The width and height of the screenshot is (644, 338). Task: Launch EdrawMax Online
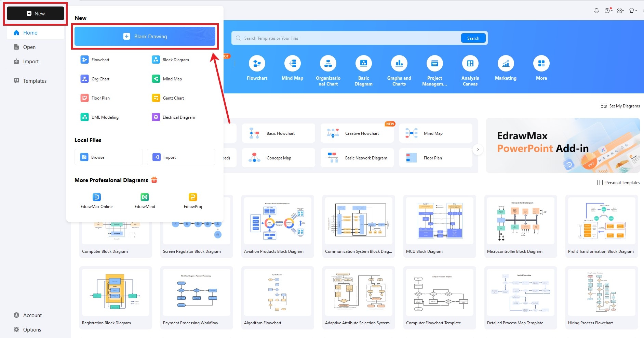[96, 201]
